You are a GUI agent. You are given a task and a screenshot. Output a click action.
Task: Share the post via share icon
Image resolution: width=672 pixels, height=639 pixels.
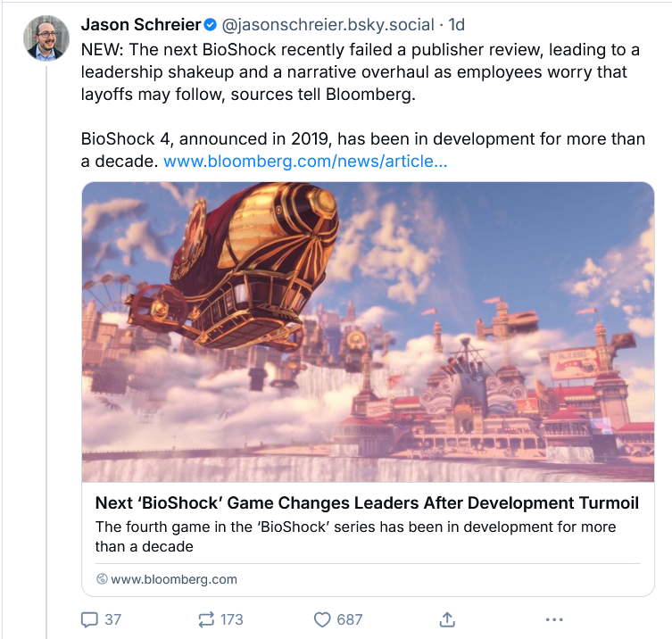click(x=447, y=619)
